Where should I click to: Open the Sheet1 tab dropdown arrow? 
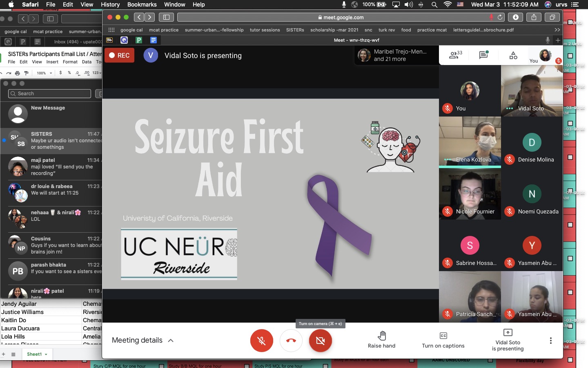(46, 355)
